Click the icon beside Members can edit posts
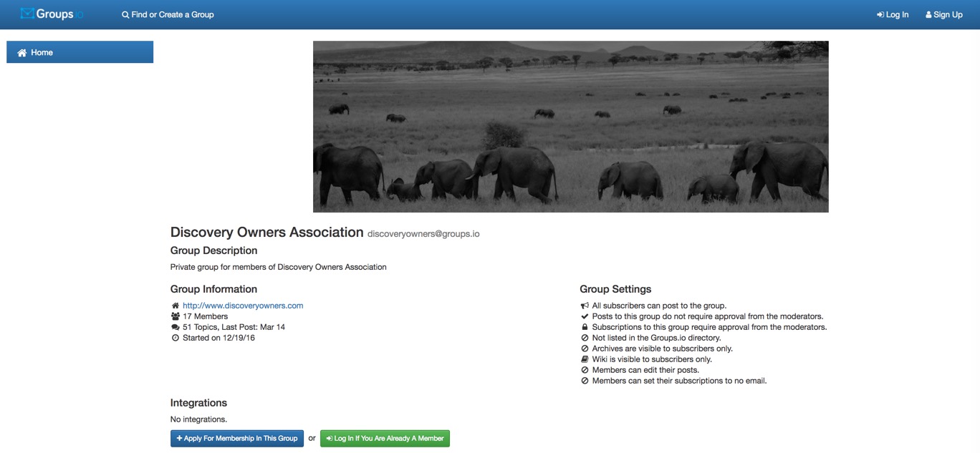 [x=585, y=370]
